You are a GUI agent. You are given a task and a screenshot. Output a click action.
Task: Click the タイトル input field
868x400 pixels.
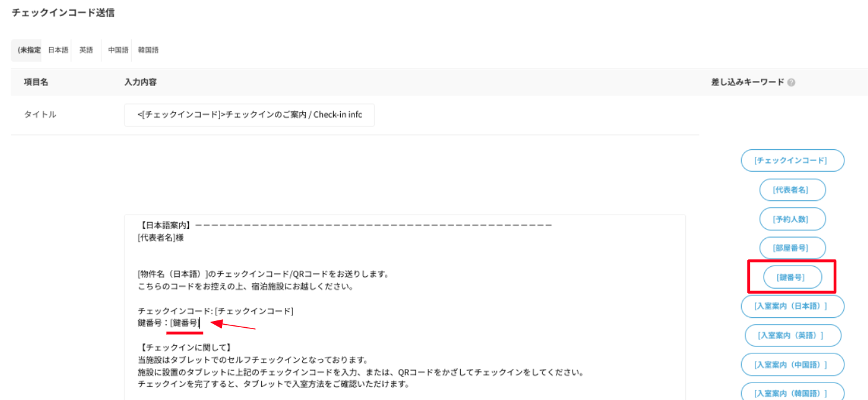tap(249, 115)
